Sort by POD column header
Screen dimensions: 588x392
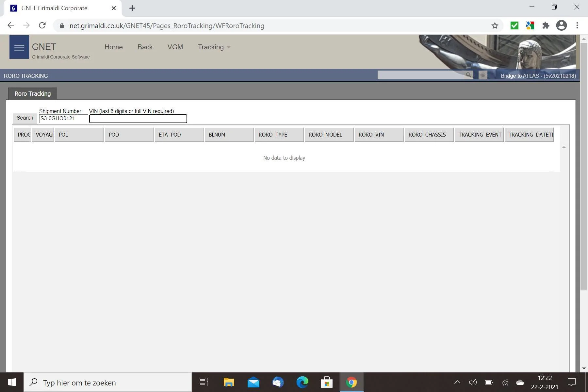tap(129, 135)
